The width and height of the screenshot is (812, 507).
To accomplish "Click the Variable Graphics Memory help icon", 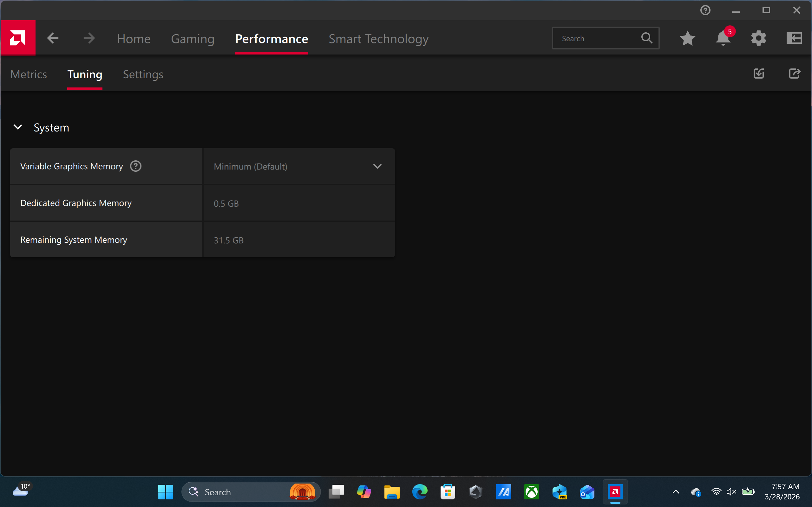I will [135, 166].
